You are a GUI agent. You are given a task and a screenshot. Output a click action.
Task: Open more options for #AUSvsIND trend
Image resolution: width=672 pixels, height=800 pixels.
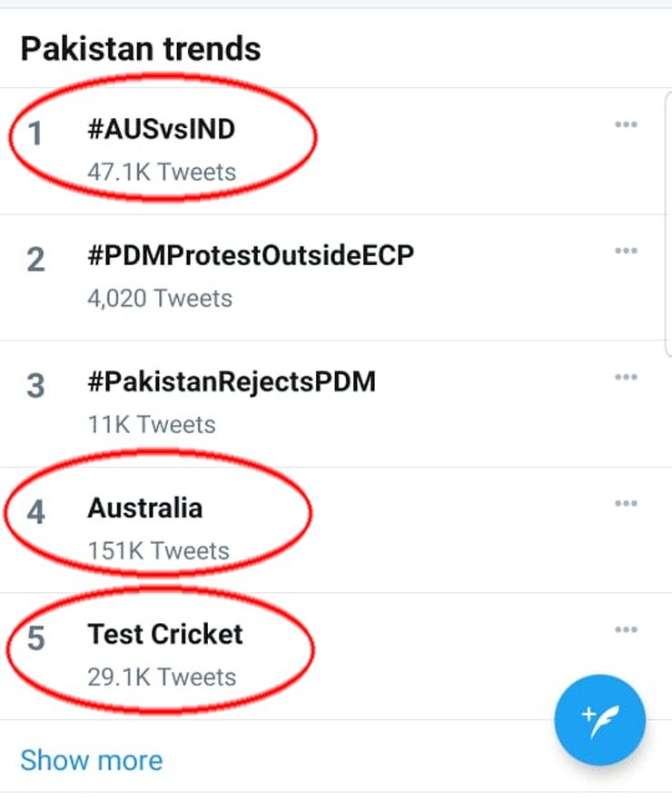[x=626, y=125]
